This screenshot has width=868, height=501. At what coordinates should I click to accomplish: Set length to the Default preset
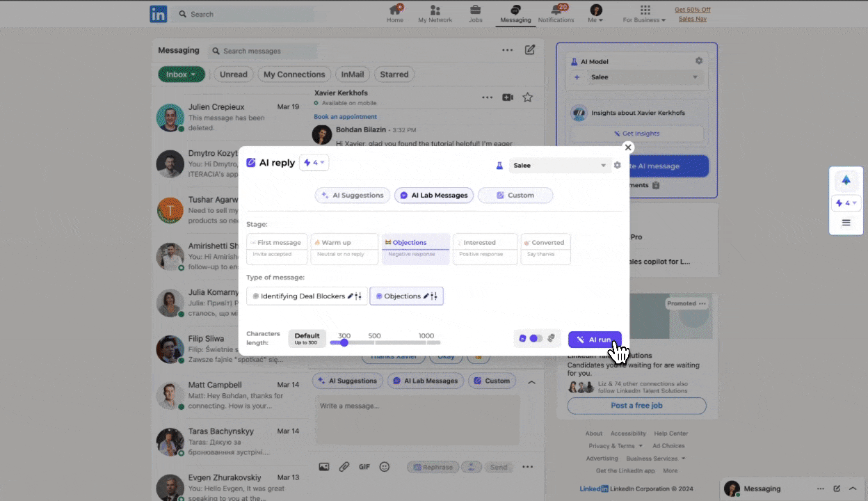pos(307,339)
